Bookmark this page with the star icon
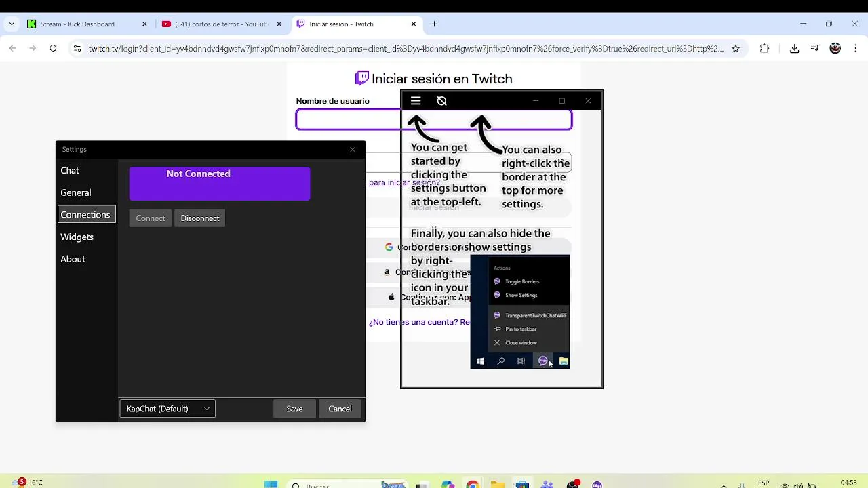The width and height of the screenshot is (868, 488). coord(736,49)
